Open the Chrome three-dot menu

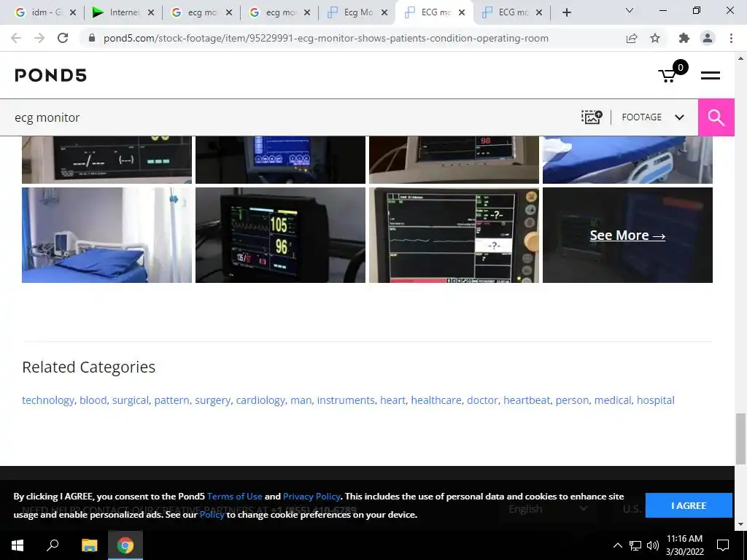pos(731,38)
